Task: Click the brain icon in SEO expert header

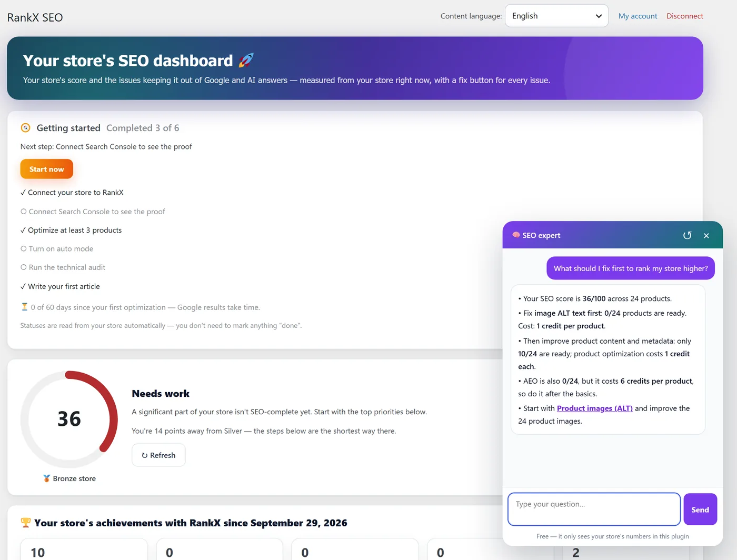Action: [516, 235]
